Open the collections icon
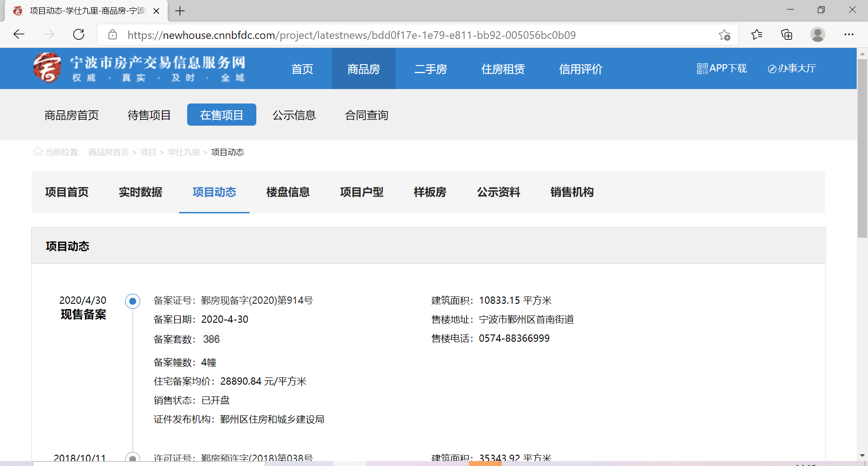The height and width of the screenshot is (466, 868). point(787,34)
